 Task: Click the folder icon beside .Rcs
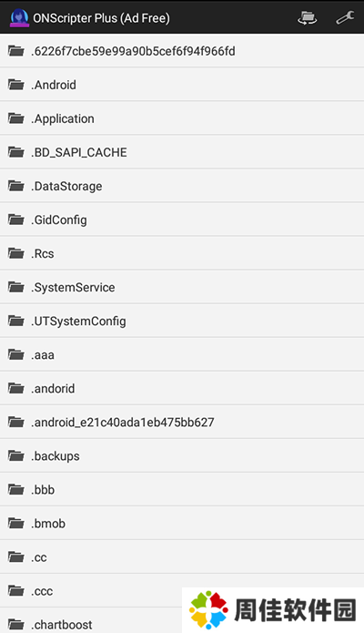click(16, 253)
